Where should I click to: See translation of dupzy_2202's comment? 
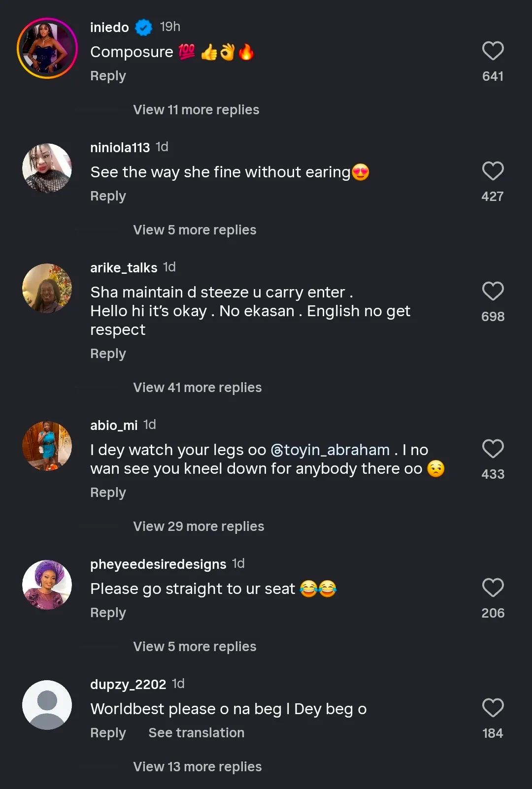[x=196, y=733]
